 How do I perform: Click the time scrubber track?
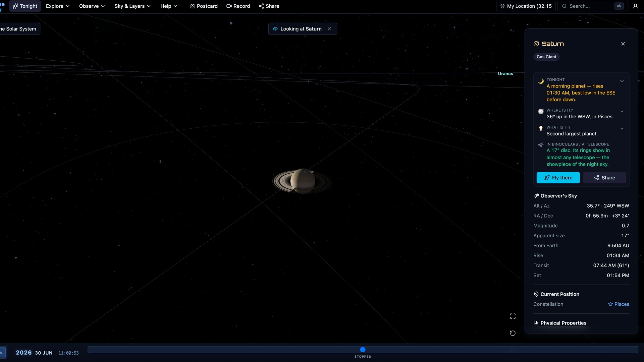tap(363, 350)
